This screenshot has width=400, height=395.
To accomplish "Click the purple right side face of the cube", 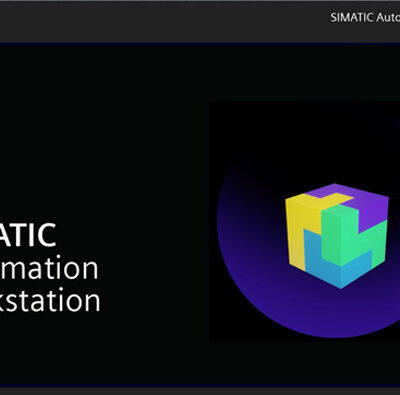I will point(373,213).
